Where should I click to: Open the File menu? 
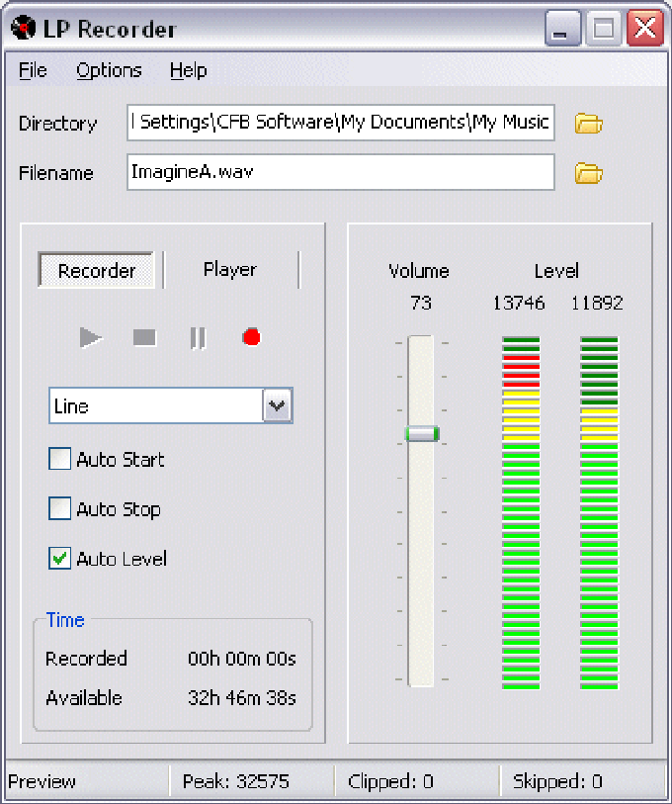tap(33, 70)
